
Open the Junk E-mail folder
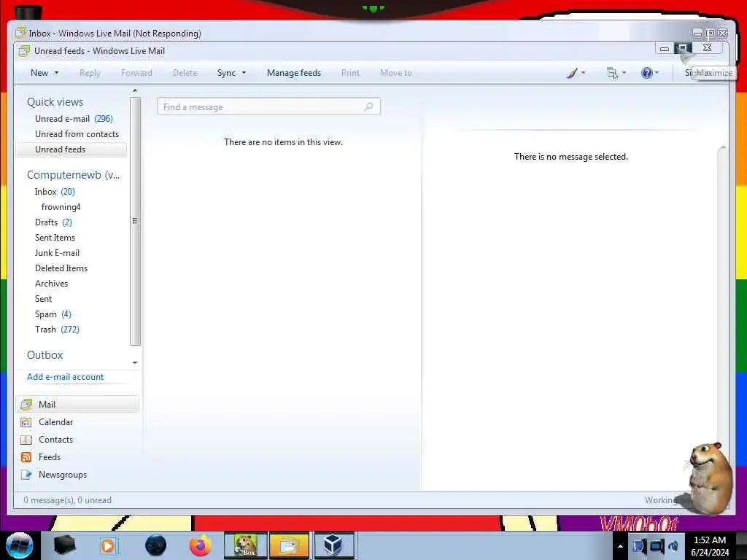point(57,253)
